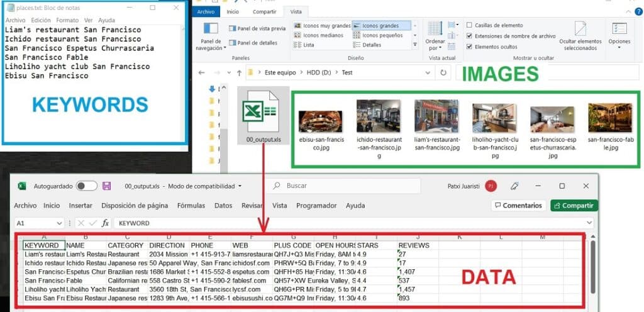Click Ocultar elementos seleccionados
Image resolution: width=644 pixels, height=312 pixels.
[580, 36]
